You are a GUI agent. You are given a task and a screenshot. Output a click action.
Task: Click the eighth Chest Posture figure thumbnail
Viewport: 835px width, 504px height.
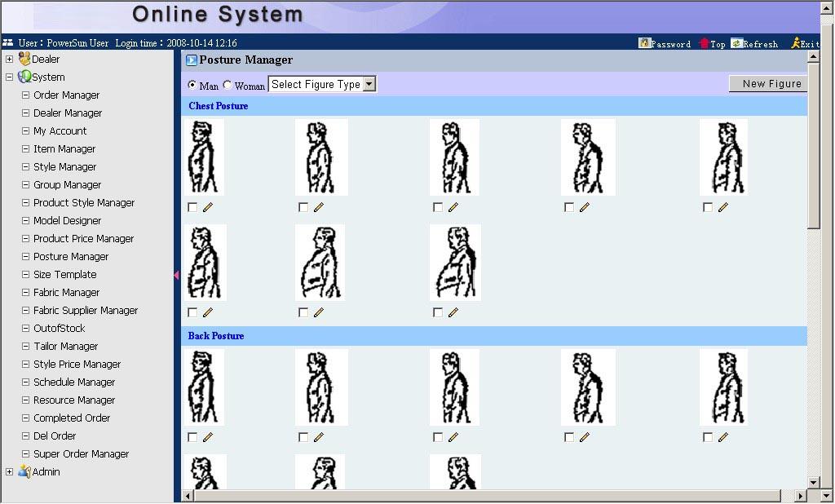455,263
